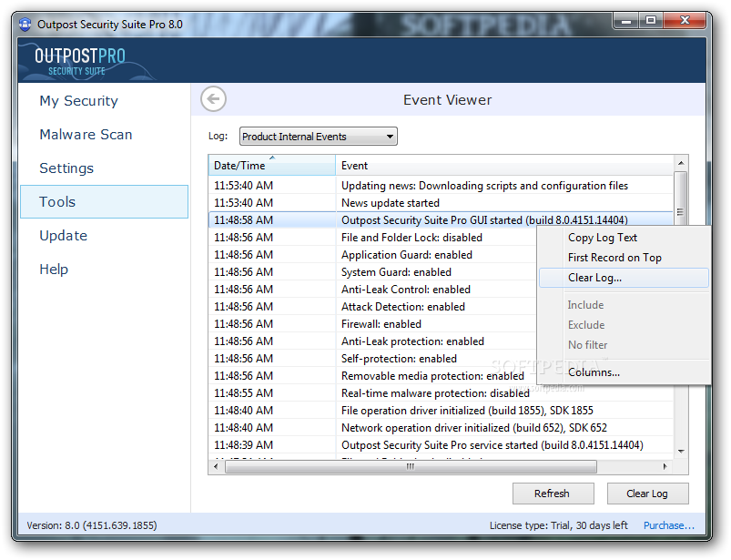Choose First Record on Top
Screen dimensions: 731x560
[x=624, y=258]
